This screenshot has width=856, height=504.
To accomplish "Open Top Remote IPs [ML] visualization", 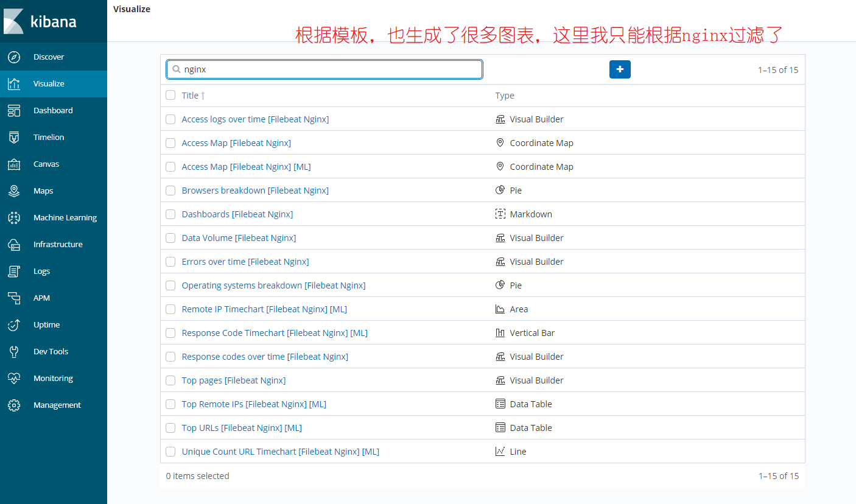I will tap(254, 404).
